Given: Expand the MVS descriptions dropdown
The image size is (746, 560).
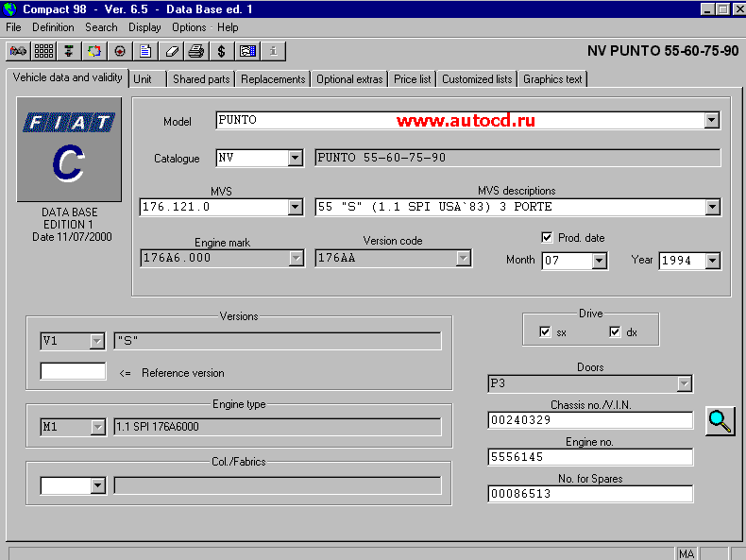Looking at the screenshot, I should click(712, 207).
